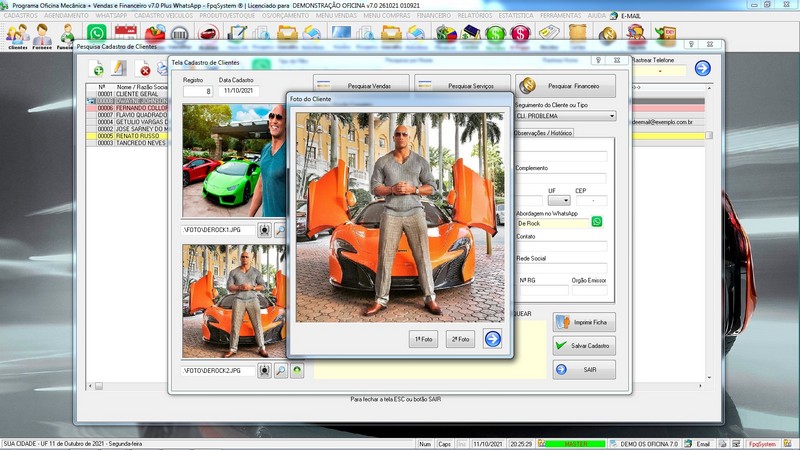The width and height of the screenshot is (800, 450).
Task: Click blue arrow next to Rastrear Telefone
Action: [x=703, y=68]
